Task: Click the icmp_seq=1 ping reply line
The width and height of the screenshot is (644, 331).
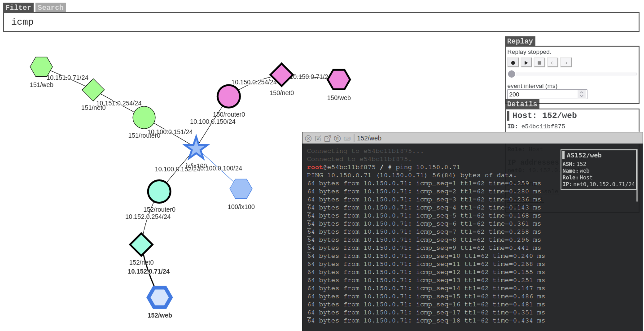Action: (x=424, y=183)
